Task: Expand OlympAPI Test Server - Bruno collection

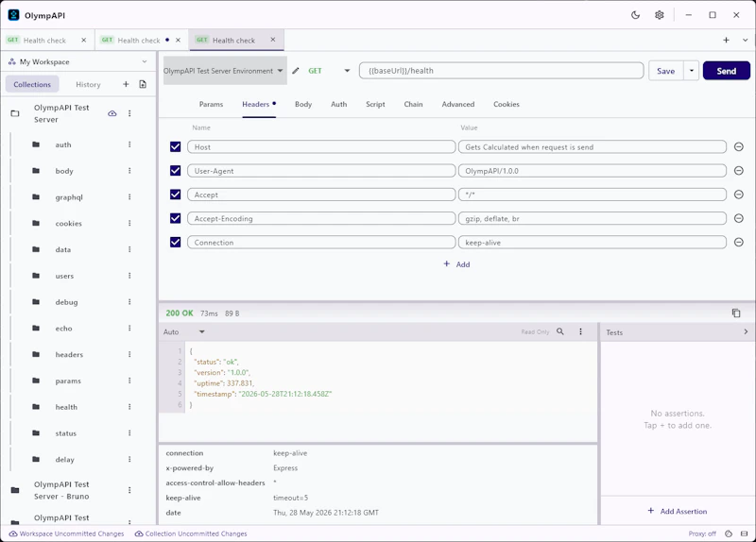Action: click(61, 490)
